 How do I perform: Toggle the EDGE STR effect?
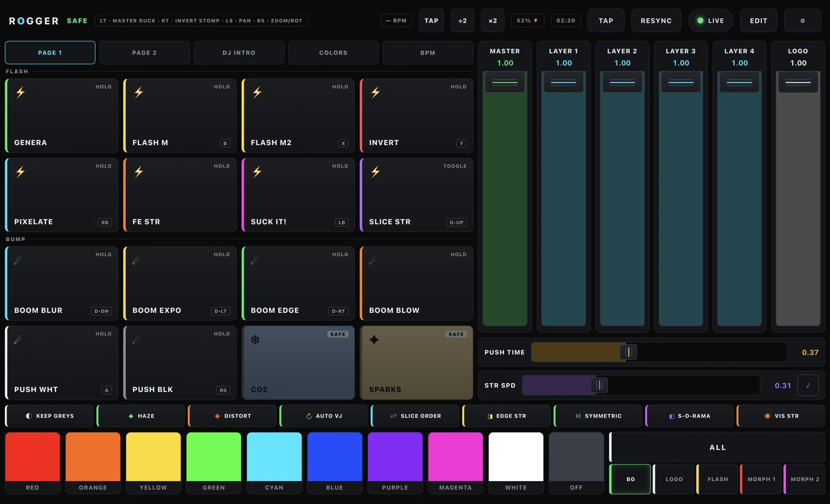[x=507, y=416]
